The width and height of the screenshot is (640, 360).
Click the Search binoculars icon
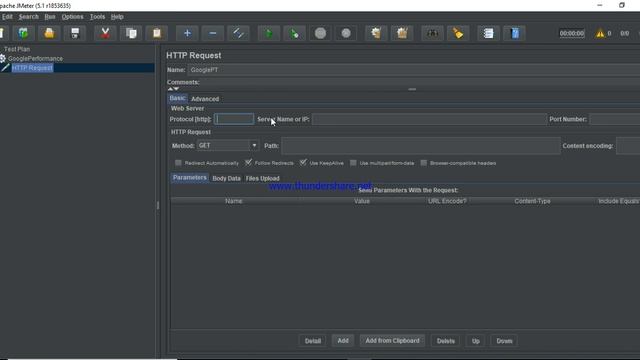[x=432, y=33]
